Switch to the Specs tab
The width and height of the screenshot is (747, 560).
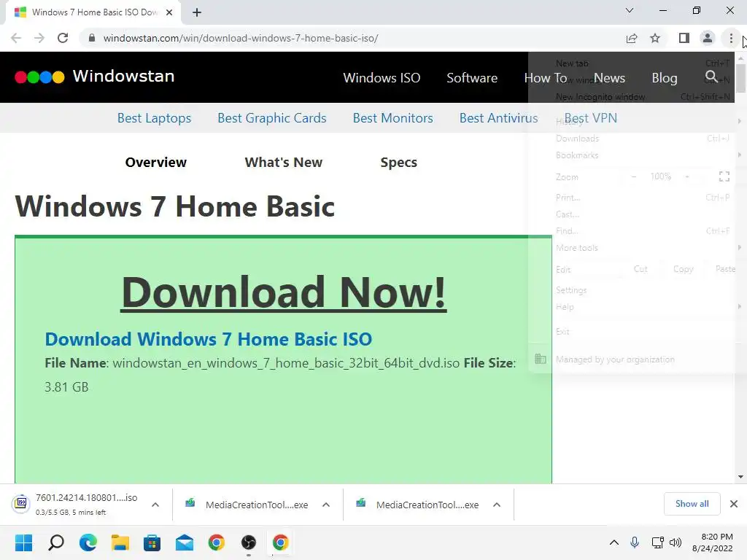coord(399,163)
